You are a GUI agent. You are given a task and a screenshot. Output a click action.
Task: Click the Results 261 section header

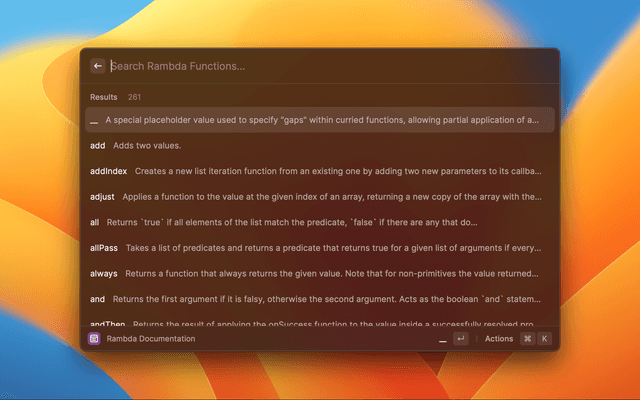click(x=115, y=97)
